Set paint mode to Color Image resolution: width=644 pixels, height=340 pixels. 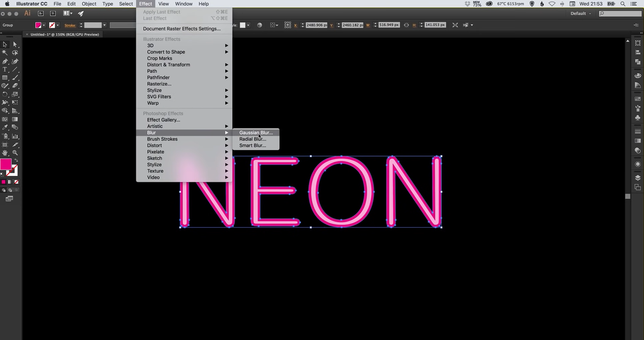click(4, 182)
